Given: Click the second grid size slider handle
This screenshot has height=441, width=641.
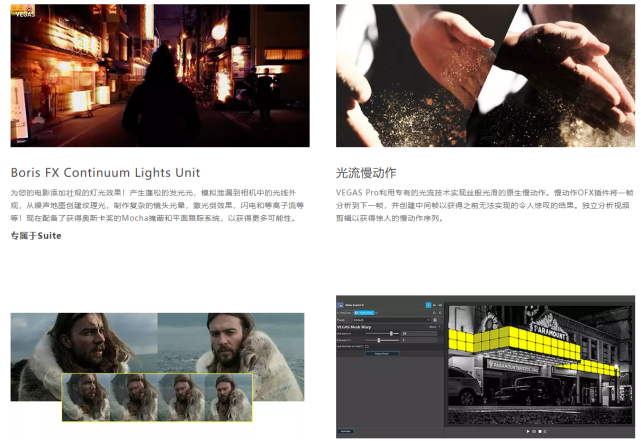Looking at the screenshot, I should click(x=379, y=340).
